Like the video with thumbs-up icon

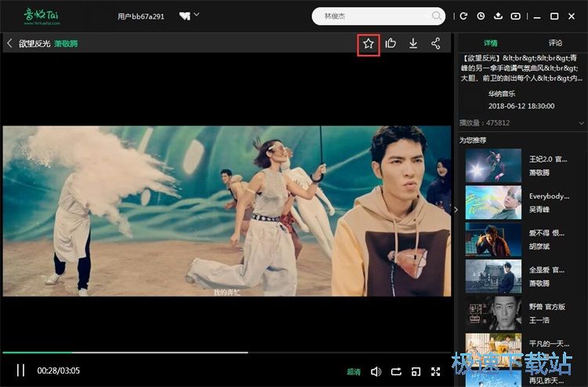[390, 43]
